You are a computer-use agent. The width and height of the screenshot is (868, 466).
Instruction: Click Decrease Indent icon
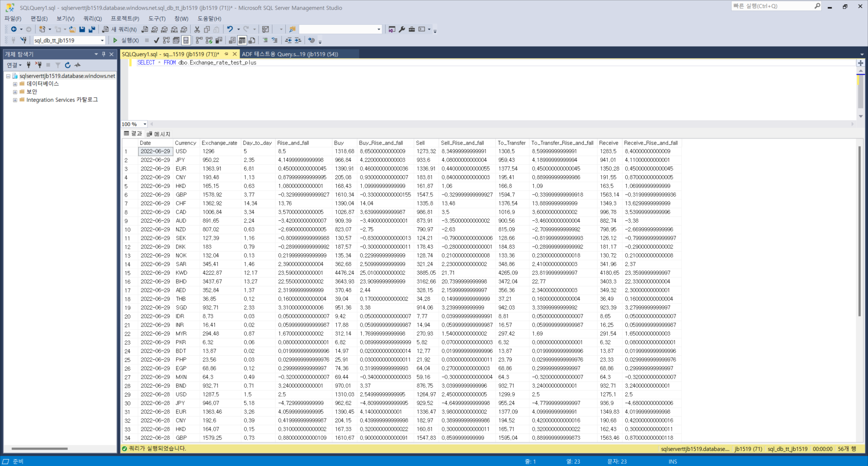pos(288,40)
